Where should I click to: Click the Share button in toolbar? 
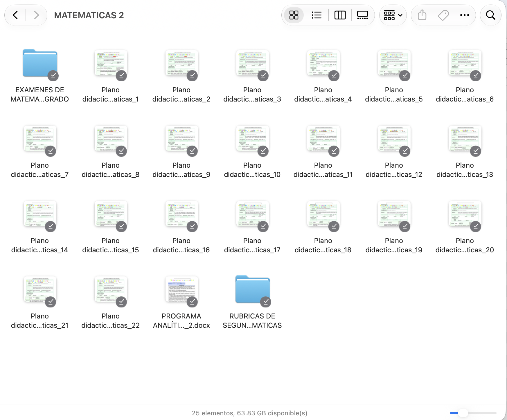[422, 15]
